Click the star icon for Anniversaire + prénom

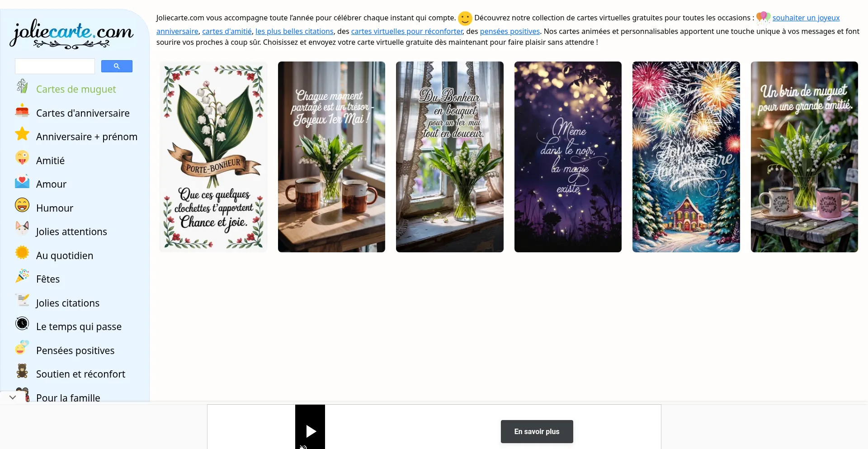coord(22,134)
